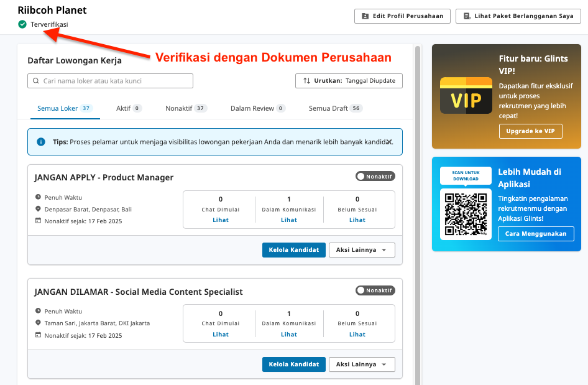Click the vertical scrollbar of the job list
The width and height of the screenshot is (588, 385).
point(417,215)
